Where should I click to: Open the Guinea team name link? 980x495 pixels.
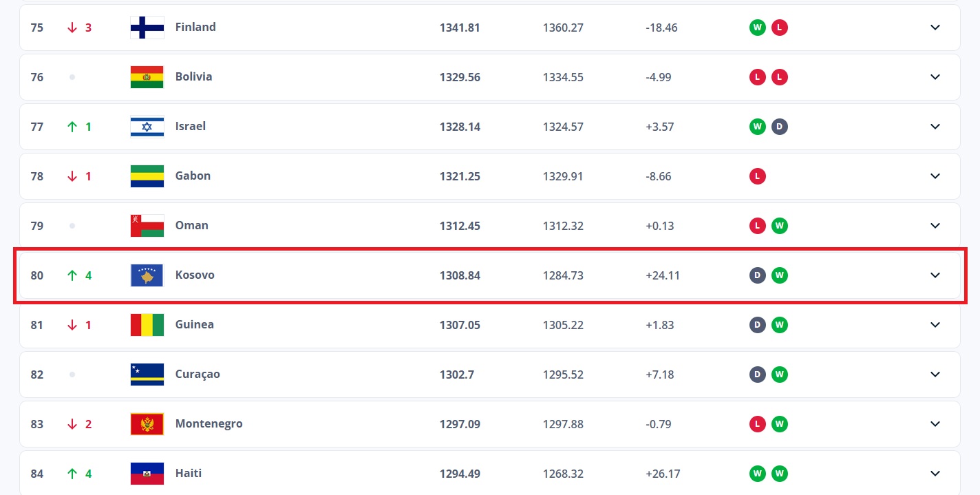(x=194, y=324)
